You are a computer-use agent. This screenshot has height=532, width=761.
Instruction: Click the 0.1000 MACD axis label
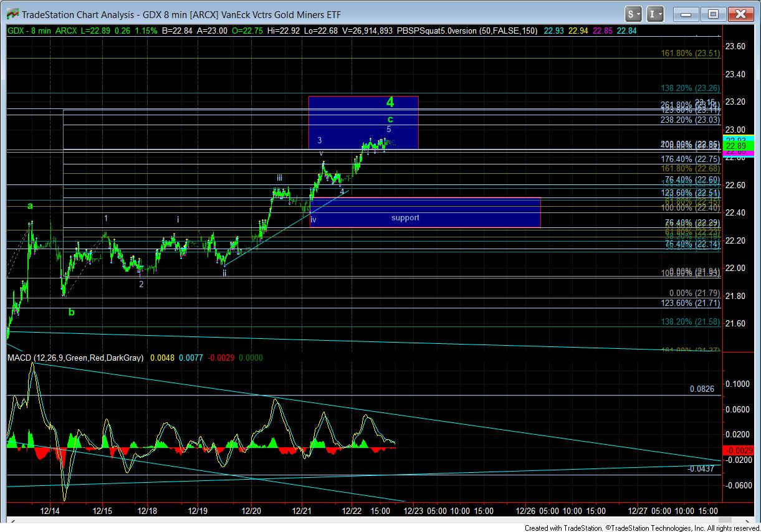click(x=737, y=384)
